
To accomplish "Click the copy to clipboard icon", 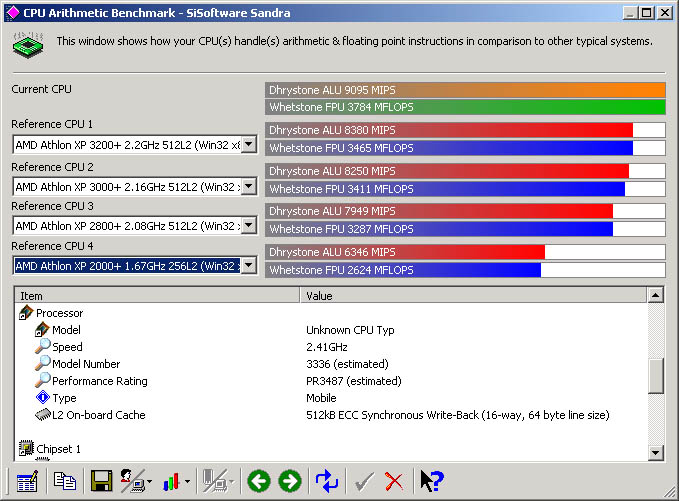I will click(x=65, y=481).
